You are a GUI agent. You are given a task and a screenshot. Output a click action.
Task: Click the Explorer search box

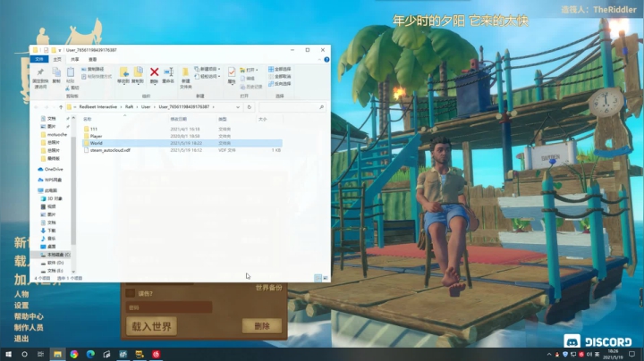292,107
